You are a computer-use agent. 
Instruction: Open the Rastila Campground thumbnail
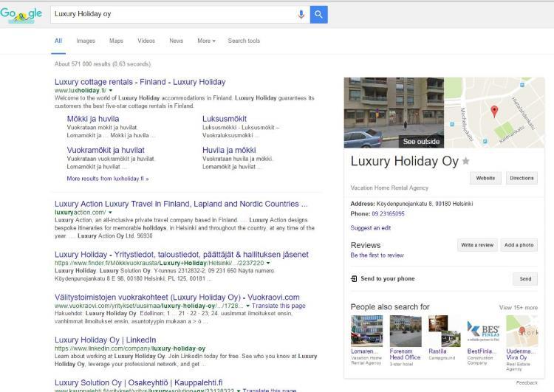point(445,331)
